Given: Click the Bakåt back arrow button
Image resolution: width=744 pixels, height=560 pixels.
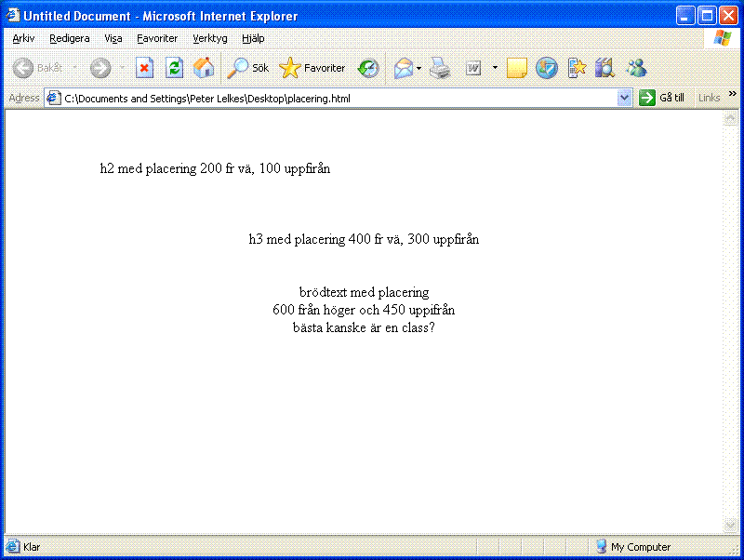Looking at the screenshot, I should tap(37, 68).
